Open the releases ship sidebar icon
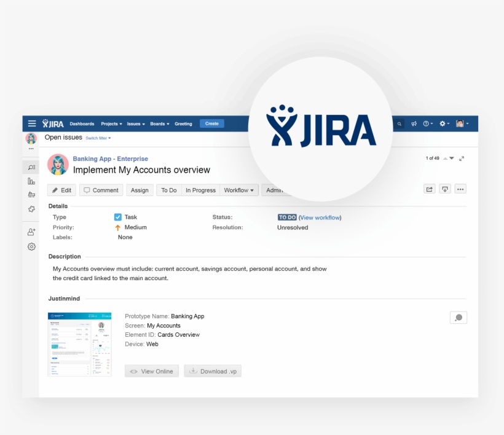The height and width of the screenshot is (435, 504). 31,194
